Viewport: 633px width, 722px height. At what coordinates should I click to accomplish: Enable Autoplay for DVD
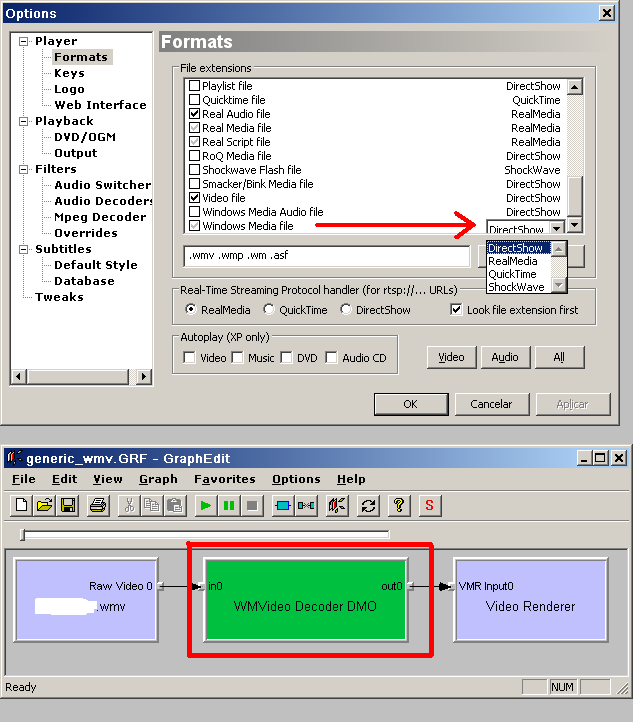pos(286,357)
